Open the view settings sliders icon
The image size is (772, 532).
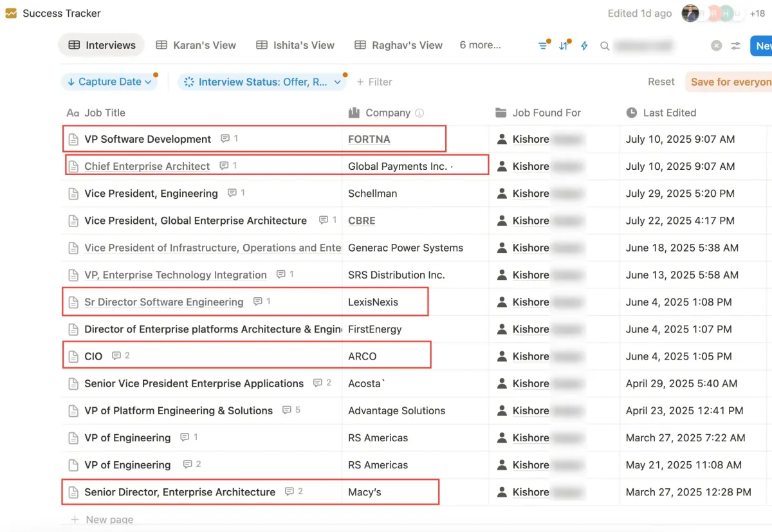[736, 46]
